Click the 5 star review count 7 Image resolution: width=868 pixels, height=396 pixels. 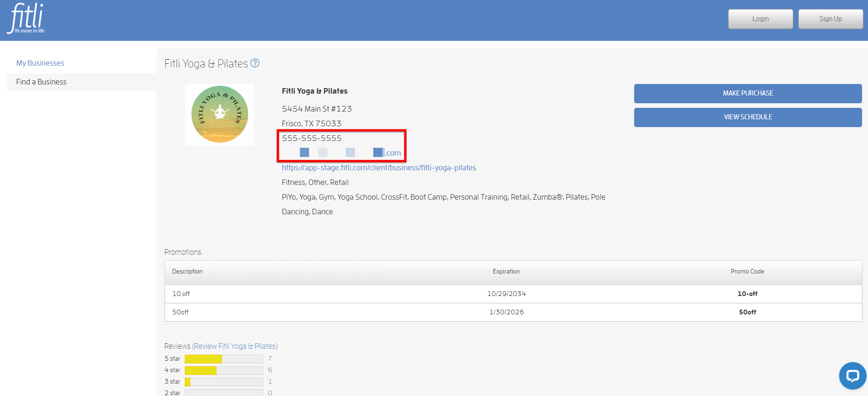pos(270,358)
